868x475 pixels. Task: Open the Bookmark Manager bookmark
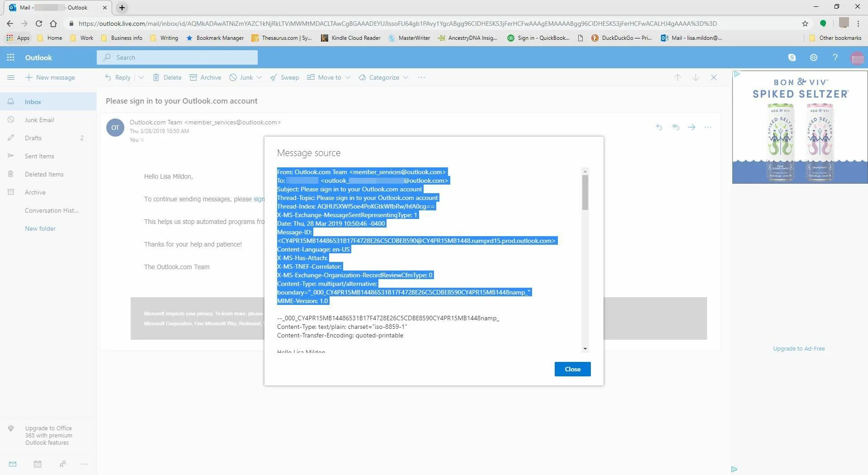(215, 38)
